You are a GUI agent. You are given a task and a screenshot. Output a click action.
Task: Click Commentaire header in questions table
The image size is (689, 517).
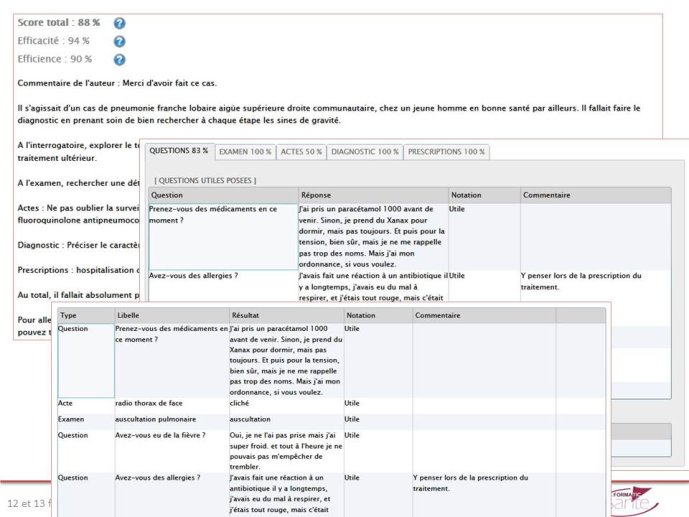596,195
